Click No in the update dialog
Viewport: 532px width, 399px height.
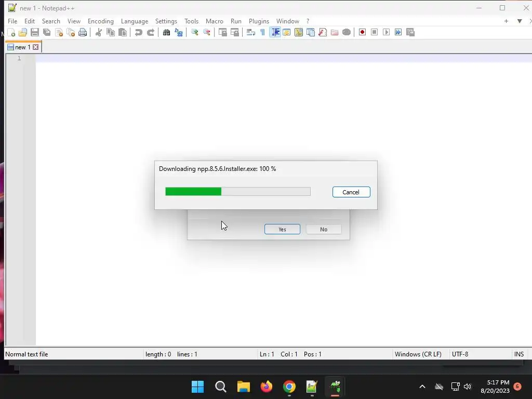coord(324,229)
